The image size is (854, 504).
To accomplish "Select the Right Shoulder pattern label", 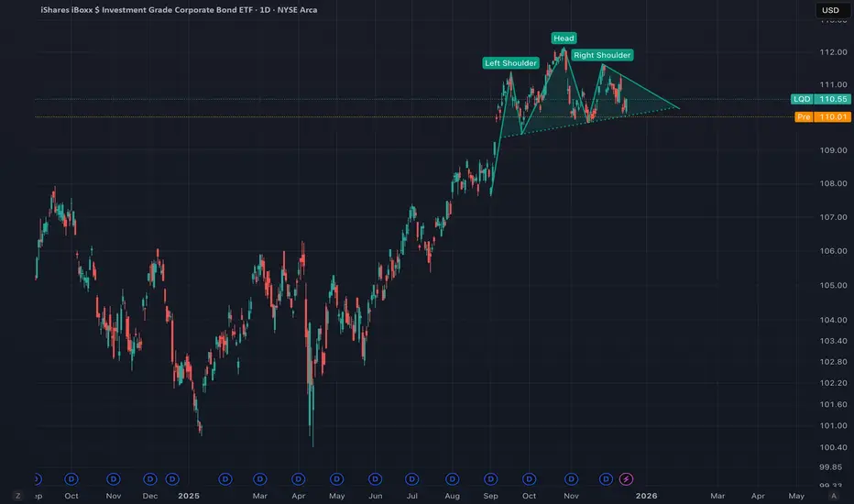I will [602, 55].
